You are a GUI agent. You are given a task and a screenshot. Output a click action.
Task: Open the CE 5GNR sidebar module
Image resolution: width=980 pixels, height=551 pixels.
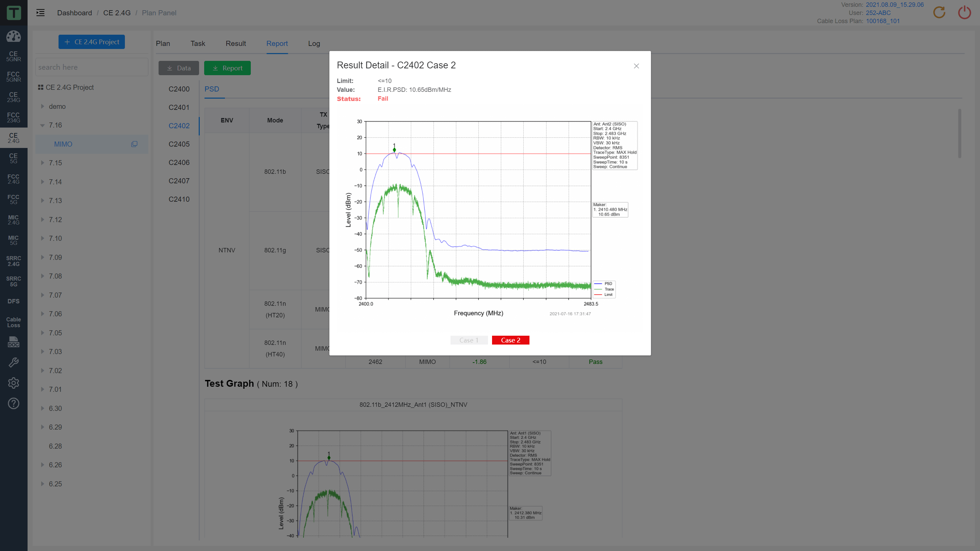(13, 56)
